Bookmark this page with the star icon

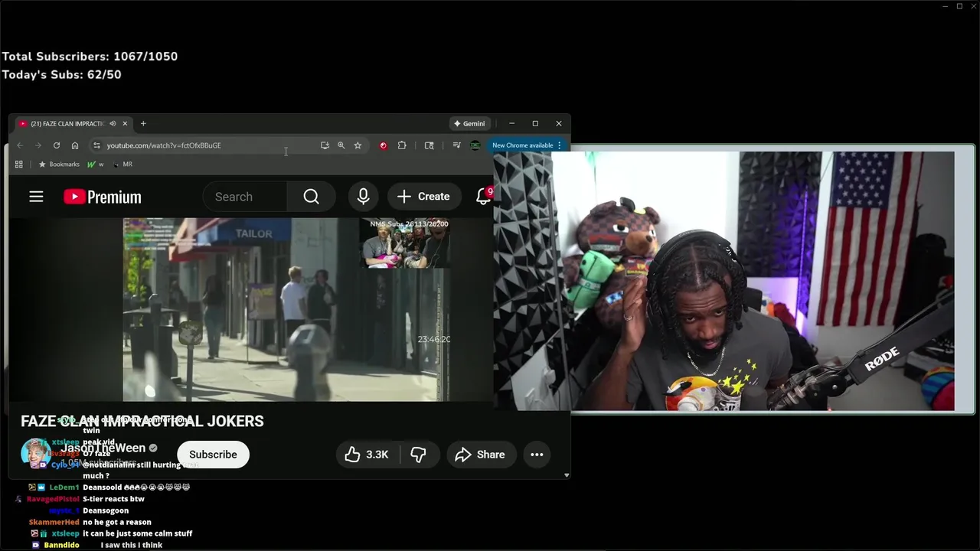coord(358,145)
